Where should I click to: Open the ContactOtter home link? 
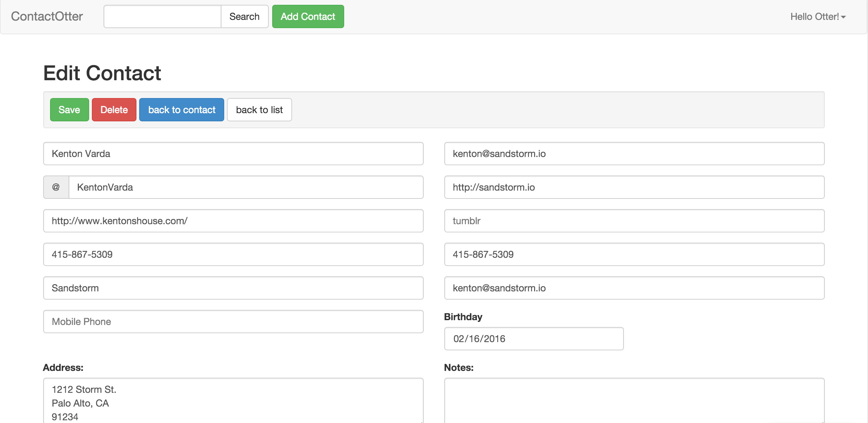click(x=47, y=16)
